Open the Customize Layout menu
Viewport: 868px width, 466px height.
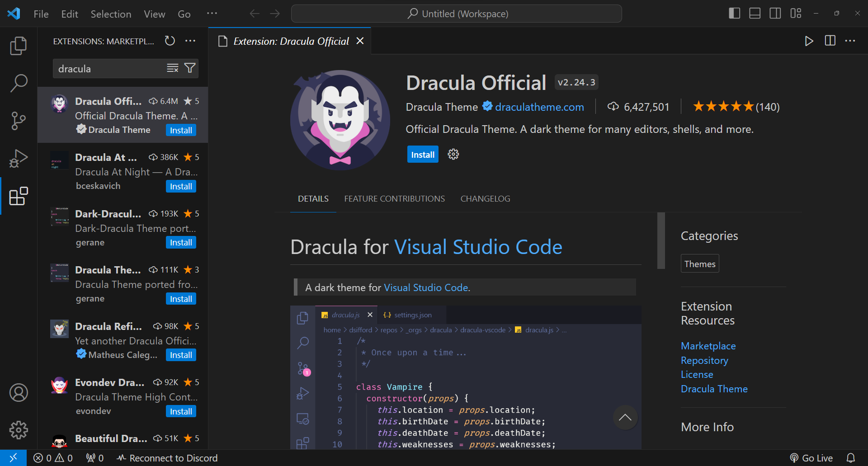click(796, 14)
